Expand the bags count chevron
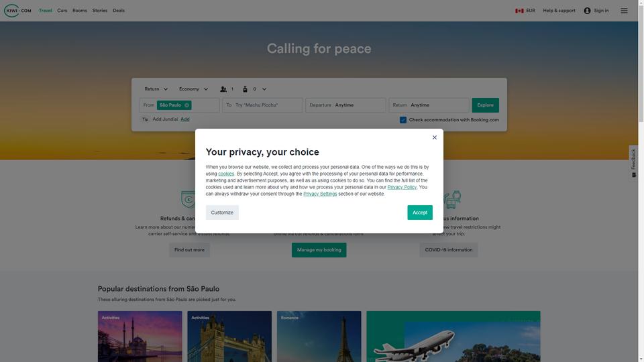 pos(264,89)
